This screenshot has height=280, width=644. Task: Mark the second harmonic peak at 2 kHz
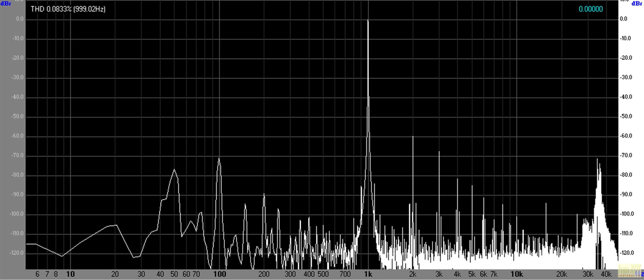coord(413,137)
